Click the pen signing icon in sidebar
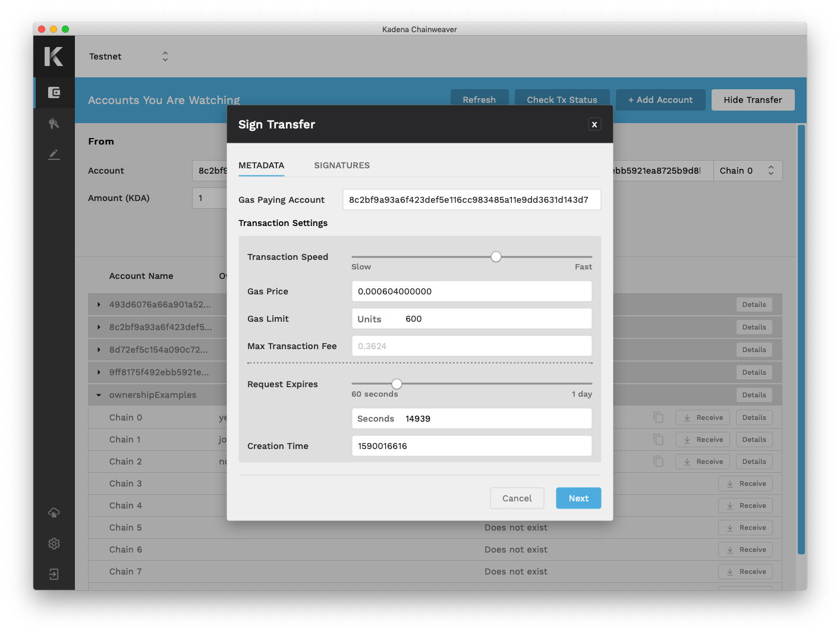 click(x=54, y=155)
